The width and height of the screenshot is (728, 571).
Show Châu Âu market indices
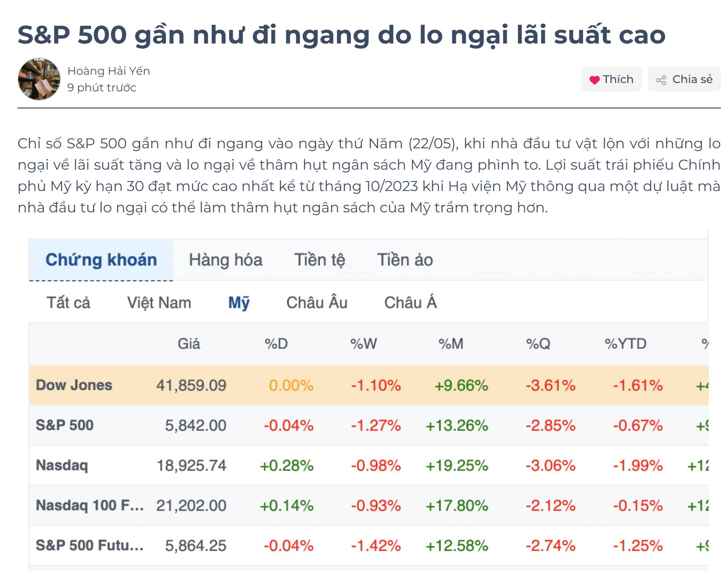tap(317, 303)
